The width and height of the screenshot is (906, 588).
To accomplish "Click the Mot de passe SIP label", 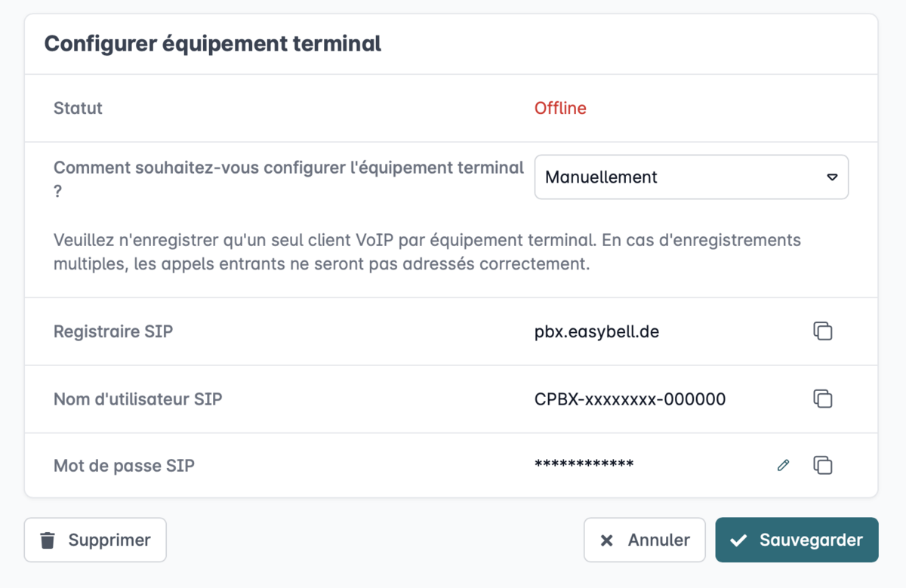I will pyautogui.click(x=124, y=466).
